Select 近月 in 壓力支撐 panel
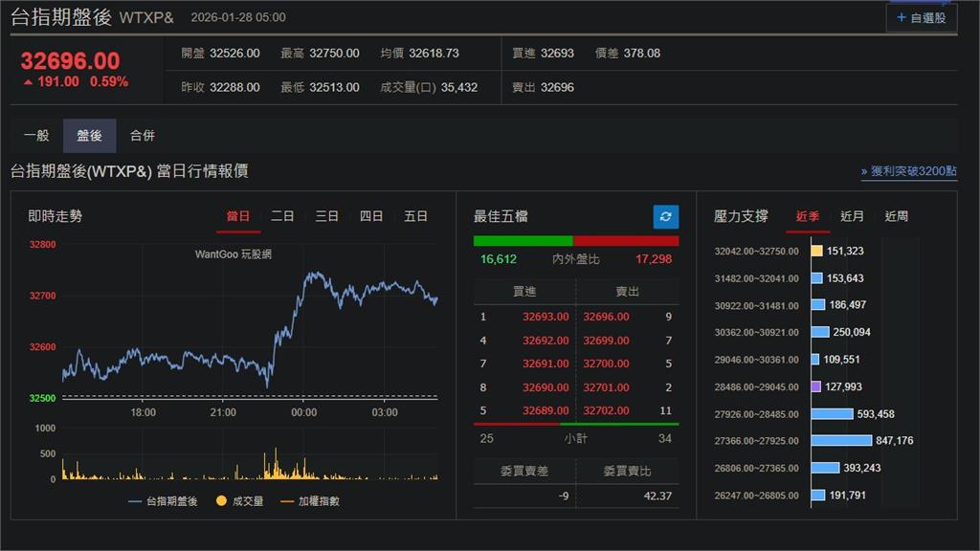980x551 pixels. tap(852, 216)
